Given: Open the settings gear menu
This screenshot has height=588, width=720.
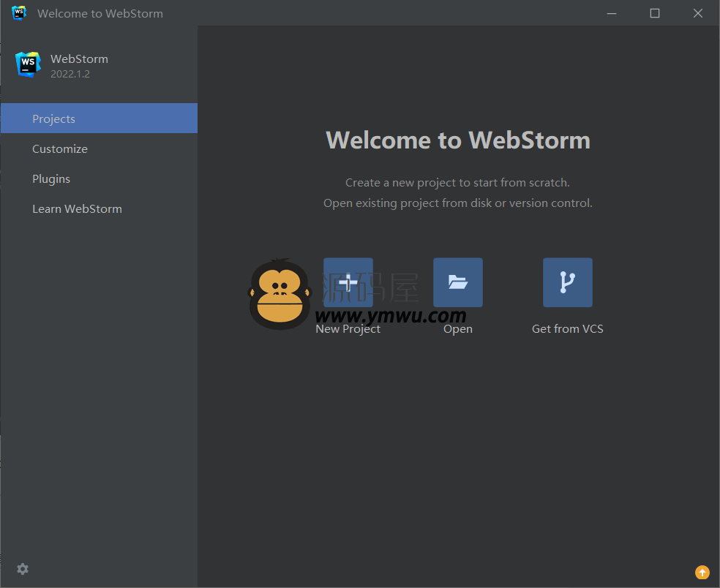Looking at the screenshot, I should coord(23,569).
